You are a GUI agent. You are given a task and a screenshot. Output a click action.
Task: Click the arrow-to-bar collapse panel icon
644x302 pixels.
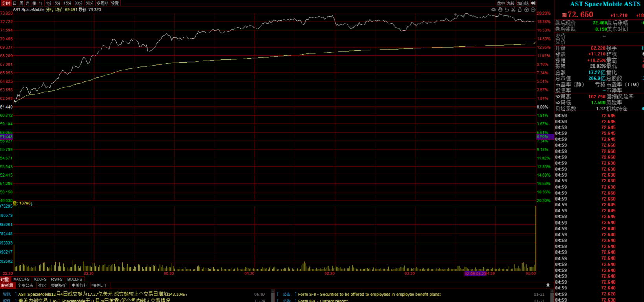pyautogui.click(x=533, y=3)
